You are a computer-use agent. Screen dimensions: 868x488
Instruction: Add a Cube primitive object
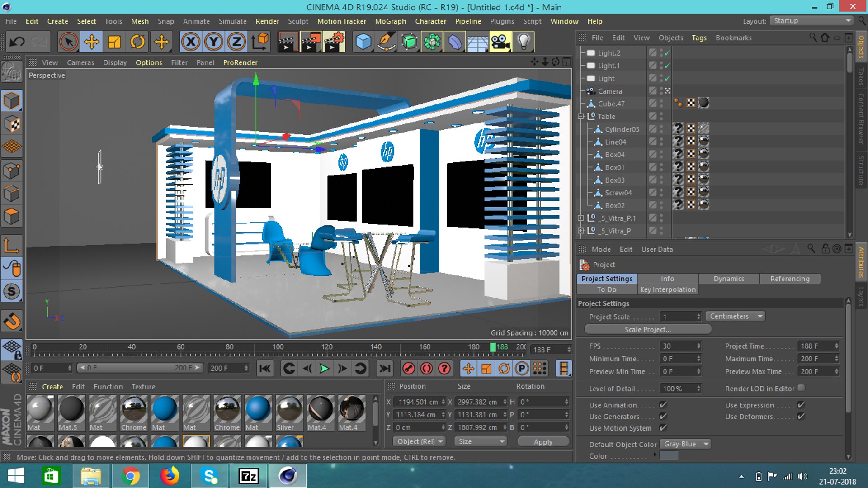tap(363, 42)
